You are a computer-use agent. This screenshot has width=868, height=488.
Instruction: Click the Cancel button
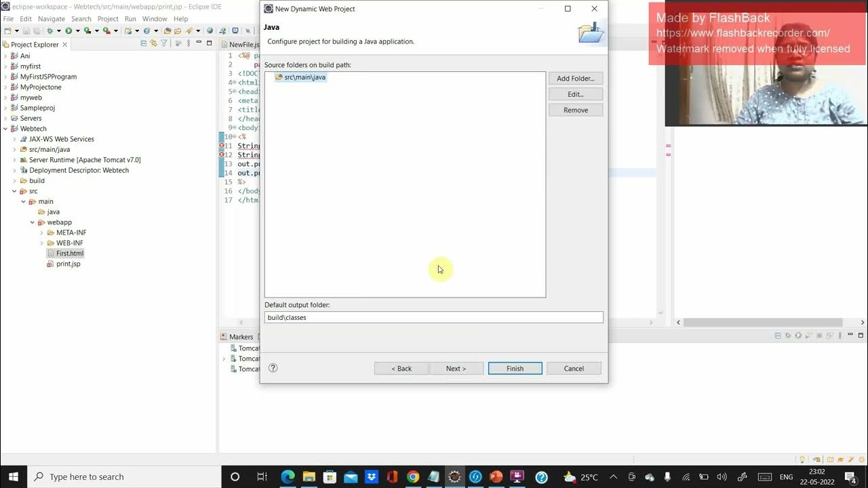click(574, 368)
